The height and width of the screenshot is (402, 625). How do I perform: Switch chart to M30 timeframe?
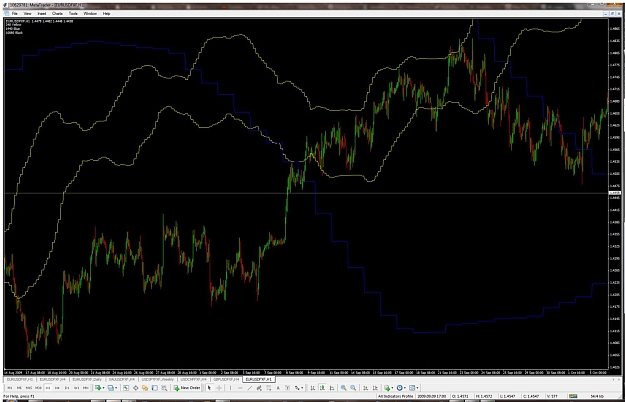coord(38,388)
